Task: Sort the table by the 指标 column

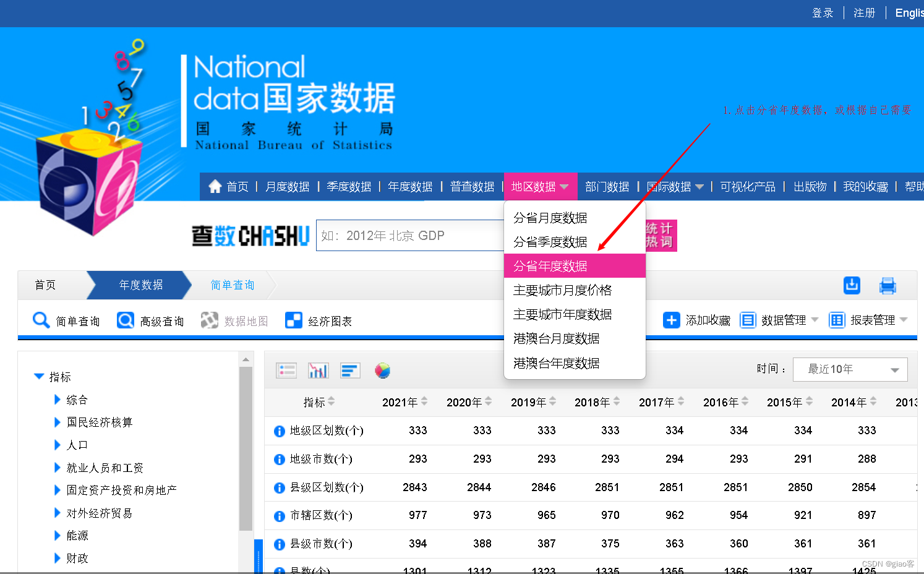Action: (332, 401)
